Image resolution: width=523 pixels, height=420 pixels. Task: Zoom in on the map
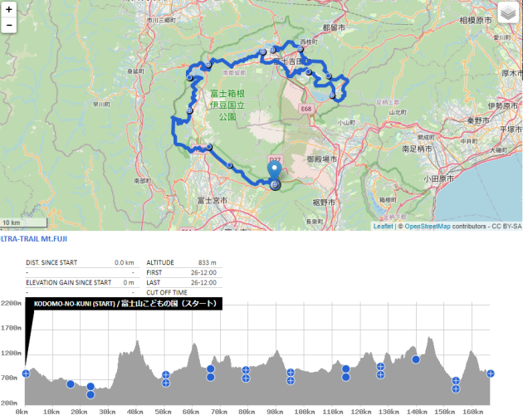(9, 9)
